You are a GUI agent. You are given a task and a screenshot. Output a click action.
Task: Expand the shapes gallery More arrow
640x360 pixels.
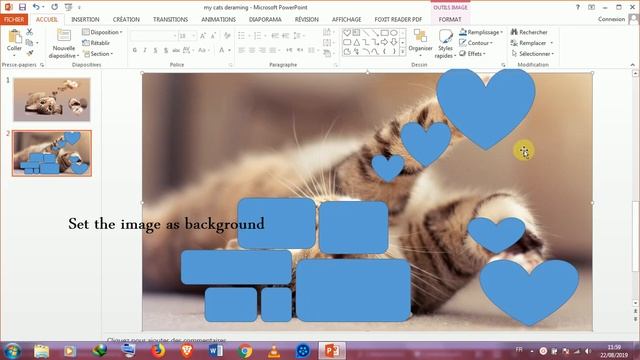(403, 52)
